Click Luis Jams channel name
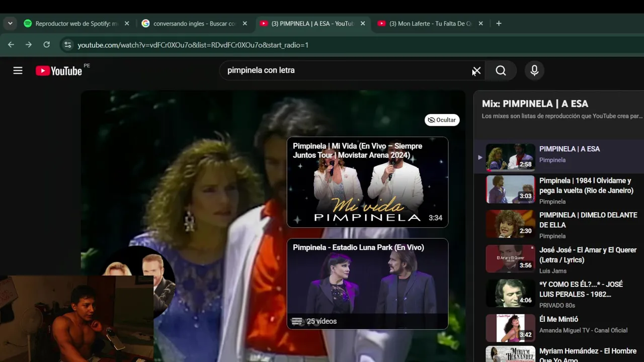This screenshot has width=644, height=362. [x=552, y=271]
